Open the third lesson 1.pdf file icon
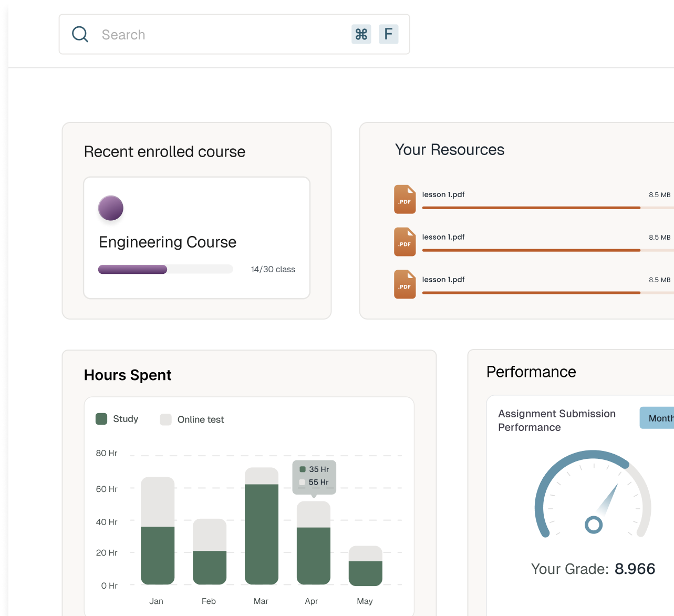 (x=405, y=284)
